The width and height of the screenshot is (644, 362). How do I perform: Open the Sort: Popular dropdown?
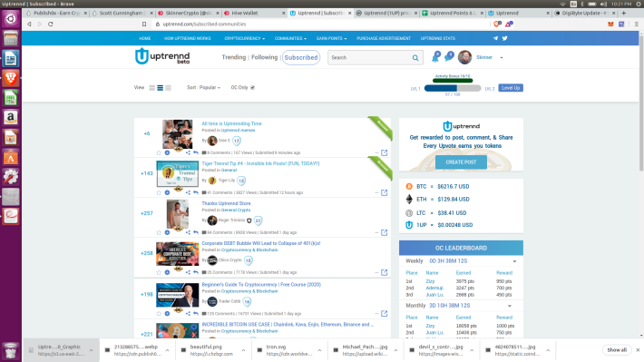click(203, 87)
